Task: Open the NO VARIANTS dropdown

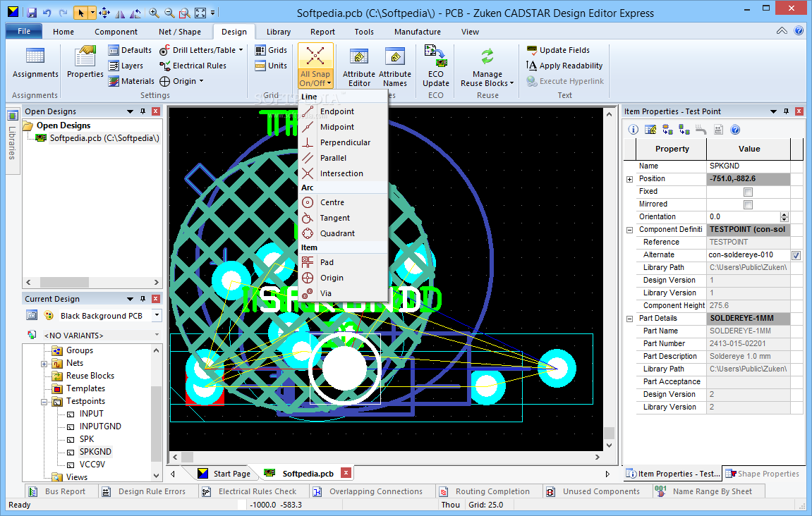Action: pos(157,336)
